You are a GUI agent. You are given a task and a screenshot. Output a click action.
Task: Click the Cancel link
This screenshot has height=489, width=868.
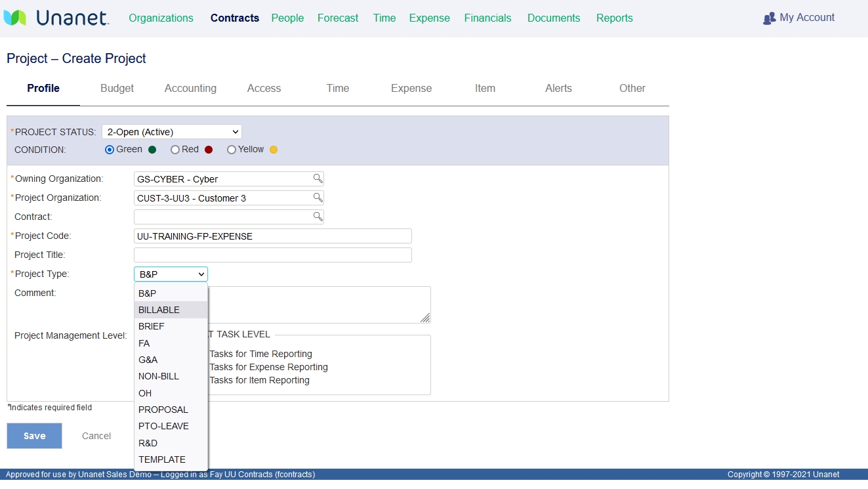[x=96, y=436]
